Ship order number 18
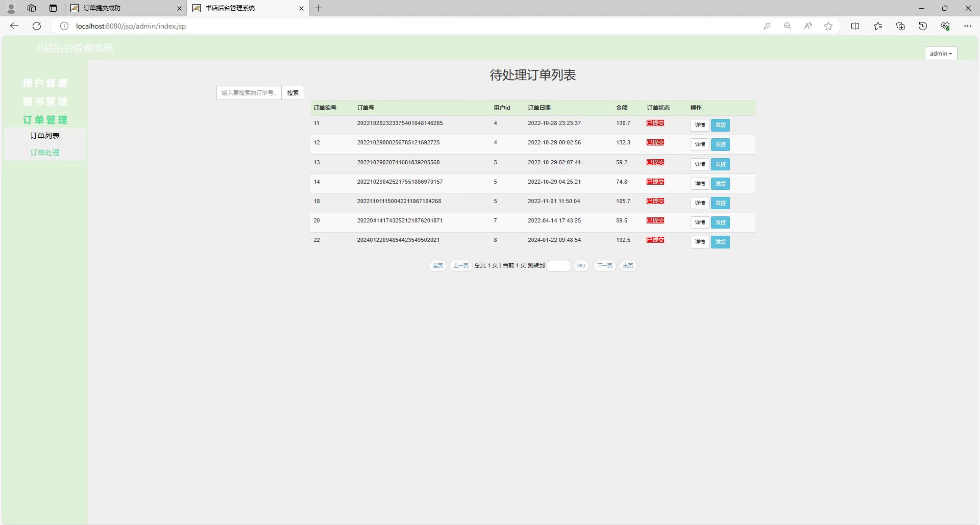This screenshot has width=980, height=525. tap(720, 203)
